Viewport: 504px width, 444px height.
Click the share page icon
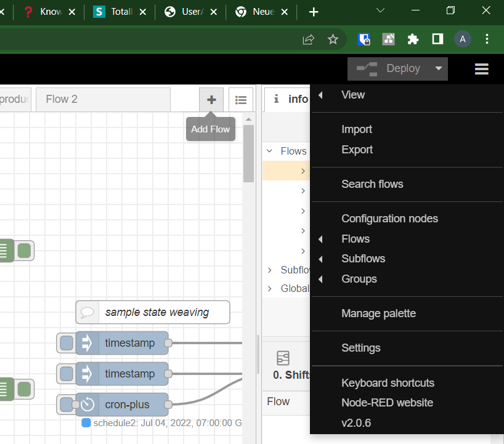pyautogui.click(x=308, y=39)
